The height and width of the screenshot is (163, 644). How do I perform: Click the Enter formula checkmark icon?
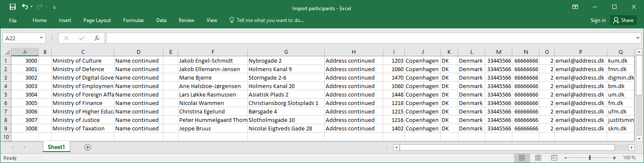tap(82, 38)
